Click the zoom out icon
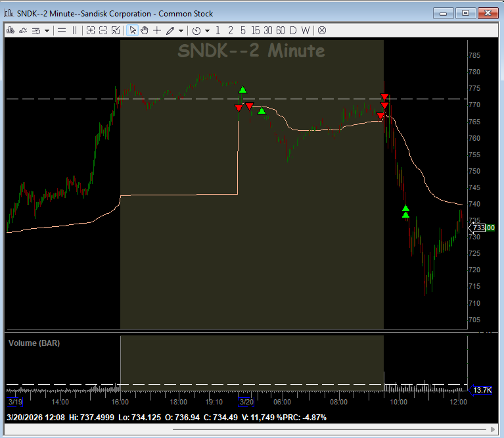Viewport: 504px width, 438px height. tap(103, 30)
